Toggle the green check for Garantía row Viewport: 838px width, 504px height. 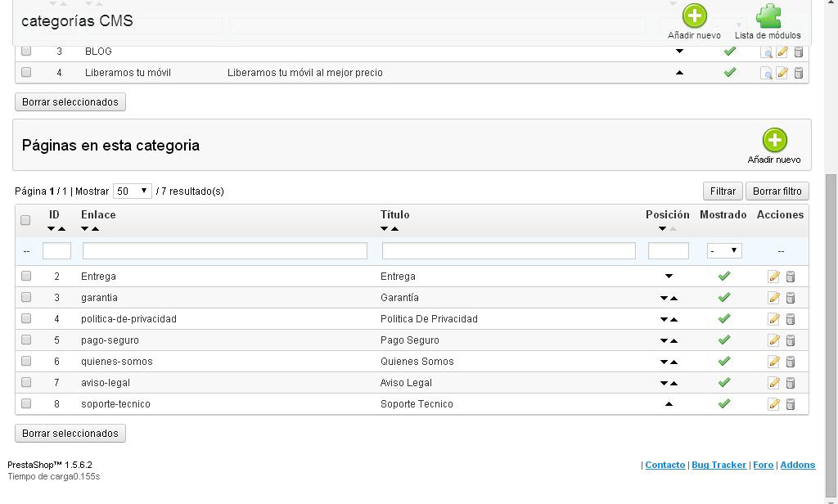tap(723, 298)
